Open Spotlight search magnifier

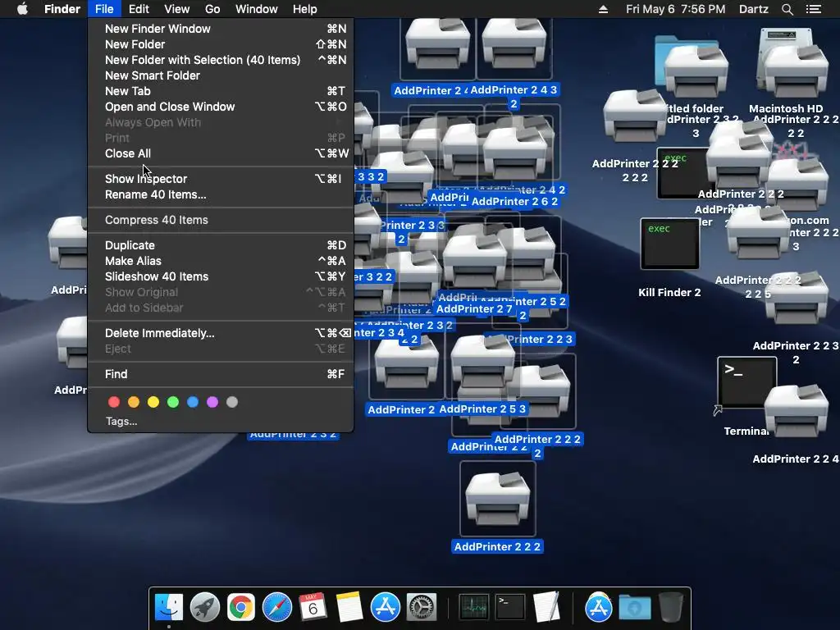tap(787, 9)
